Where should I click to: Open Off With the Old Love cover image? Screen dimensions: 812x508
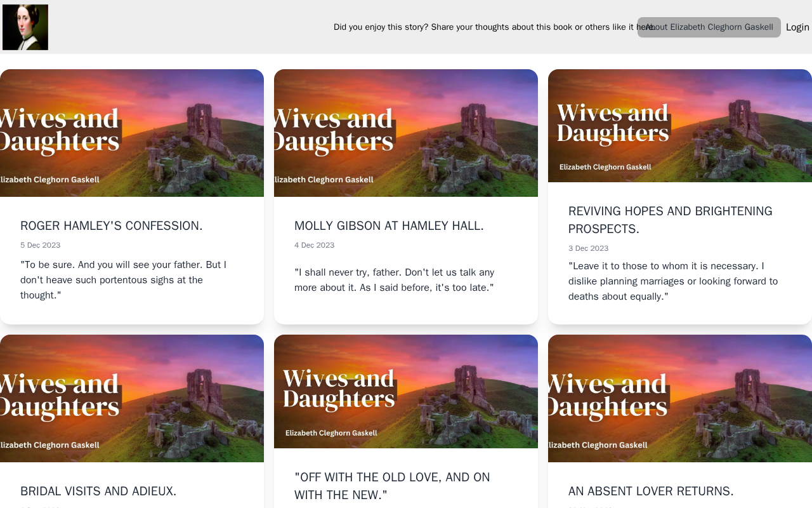click(x=406, y=391)
